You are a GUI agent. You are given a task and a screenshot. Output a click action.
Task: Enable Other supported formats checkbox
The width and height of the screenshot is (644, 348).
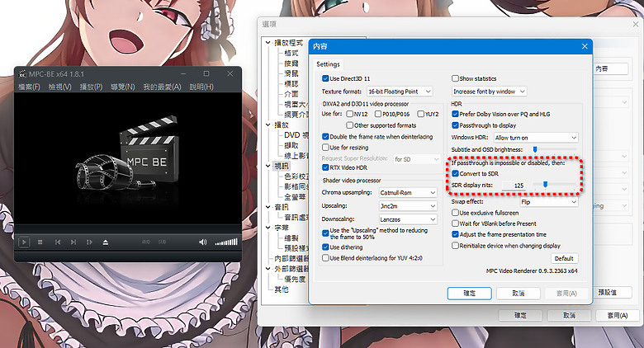pos(349,125)
